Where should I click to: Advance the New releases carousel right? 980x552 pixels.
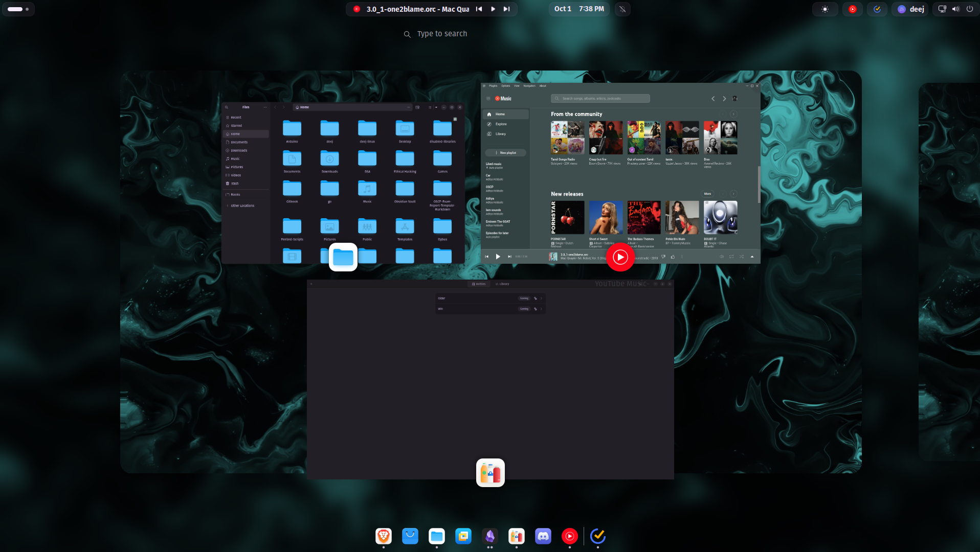733,194
